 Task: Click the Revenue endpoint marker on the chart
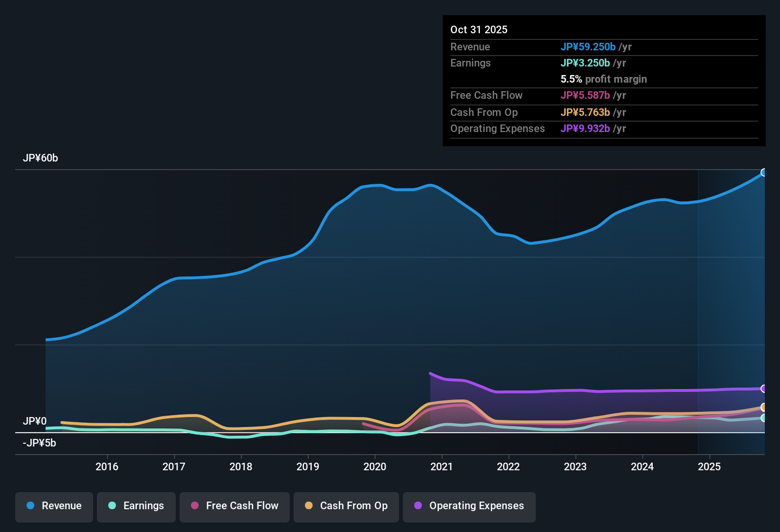click(x=764, y=172)
